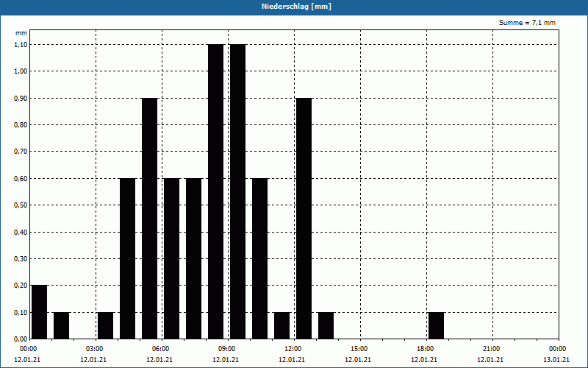This screenshot has width=588, height=368.
Task: Select the 0,50 y-axis label
Action: point(21,205)
